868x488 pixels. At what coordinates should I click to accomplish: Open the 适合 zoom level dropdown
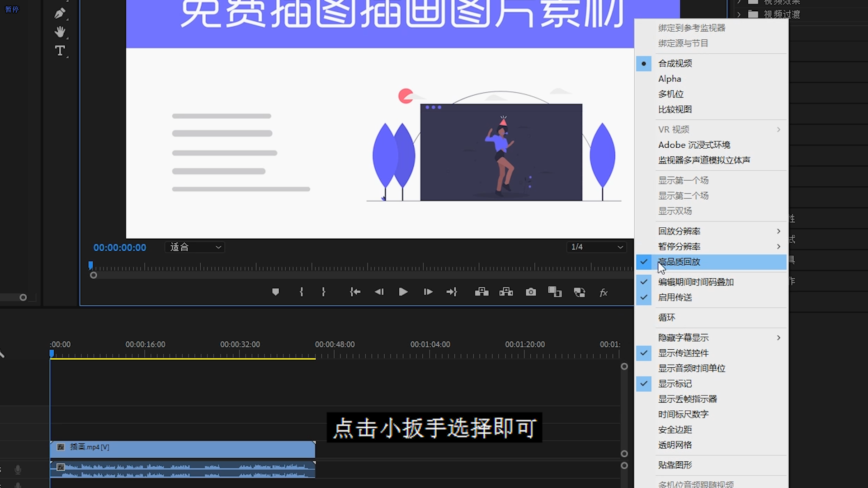(195, 247)
